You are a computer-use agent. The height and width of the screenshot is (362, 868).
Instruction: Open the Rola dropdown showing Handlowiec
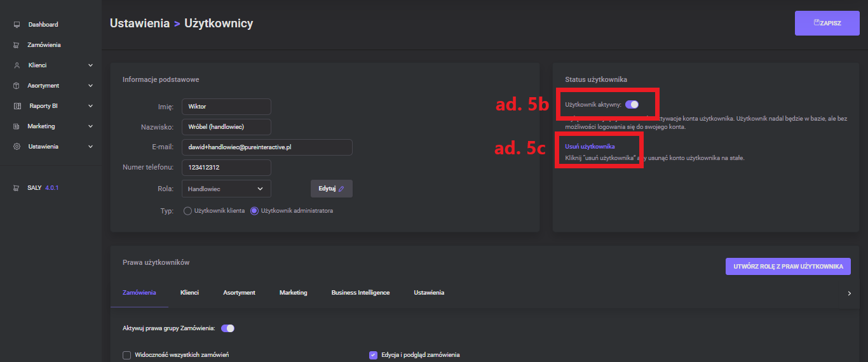(226, 189)
